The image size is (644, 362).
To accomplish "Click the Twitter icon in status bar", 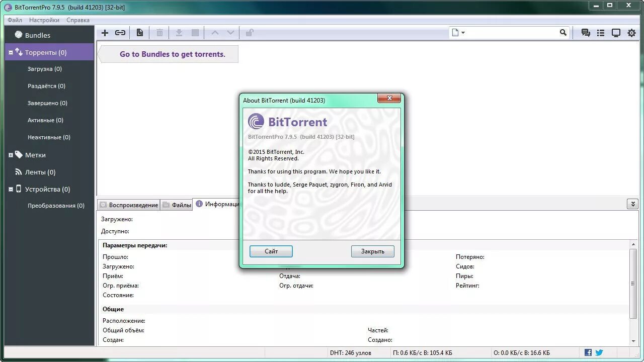I will tap(599, 352).
